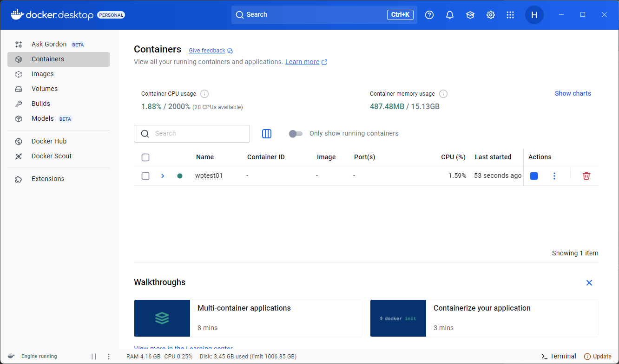619x364 pixels.
Task: Open Docker Hub from the sidebar
Action: coord(59,142)
